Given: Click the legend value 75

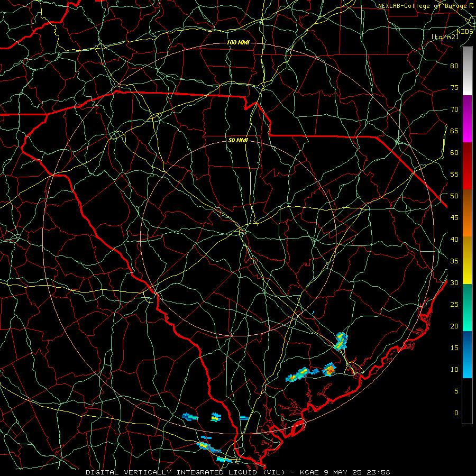Looking at the screenshot, I should (x=454, y=88).
